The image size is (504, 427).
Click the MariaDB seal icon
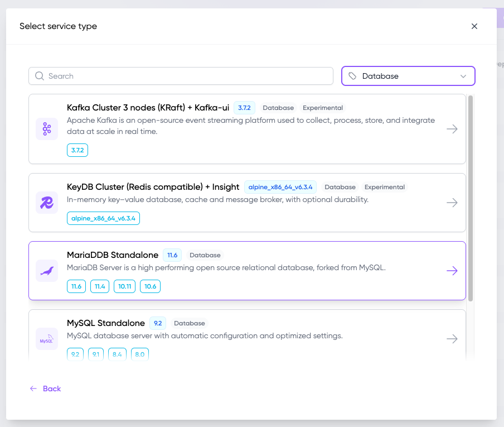(47, 271)
